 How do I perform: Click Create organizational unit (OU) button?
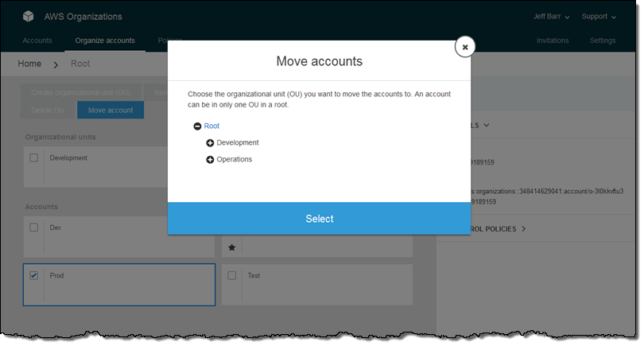[x=81, y=92]
